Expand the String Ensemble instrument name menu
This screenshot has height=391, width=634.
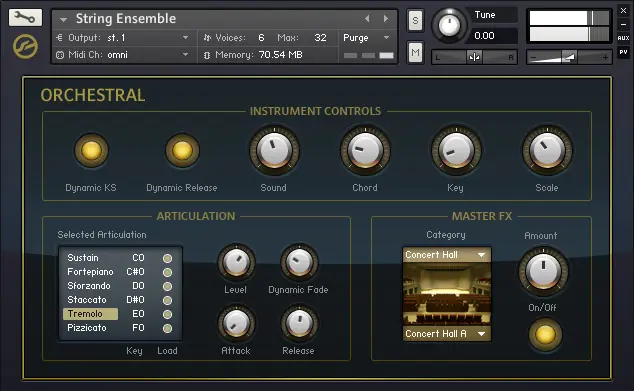63,19
